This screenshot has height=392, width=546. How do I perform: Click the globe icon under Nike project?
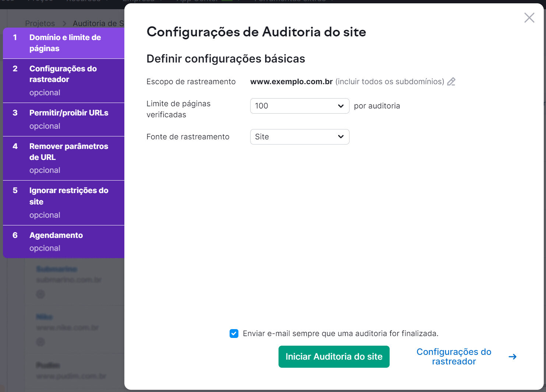[40, 342]
